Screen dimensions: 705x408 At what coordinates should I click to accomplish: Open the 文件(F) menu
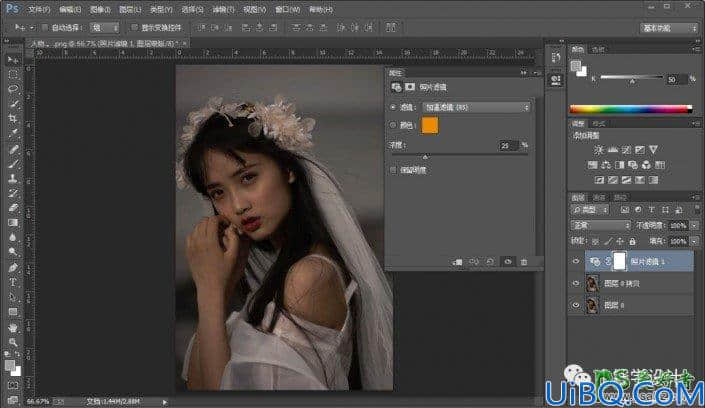39,9
